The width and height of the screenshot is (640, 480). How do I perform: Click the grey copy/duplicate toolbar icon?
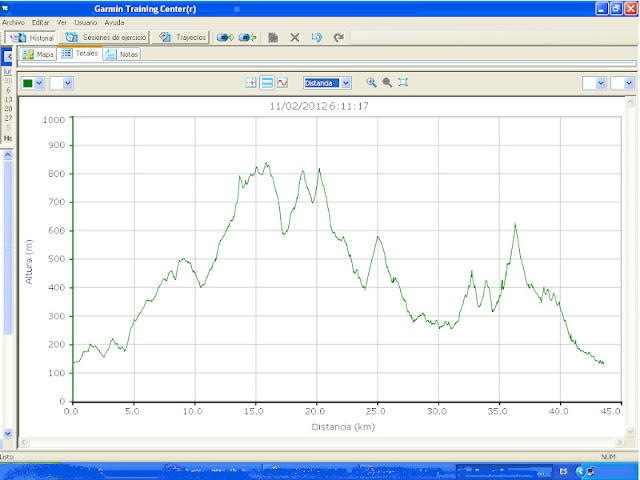(273, 38)
